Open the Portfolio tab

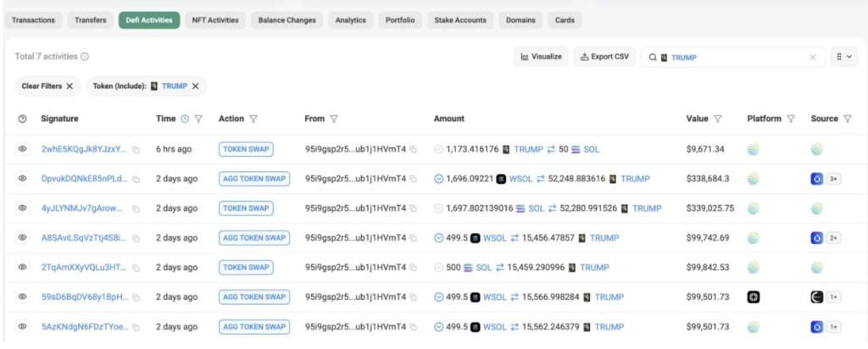coord(400,20)
